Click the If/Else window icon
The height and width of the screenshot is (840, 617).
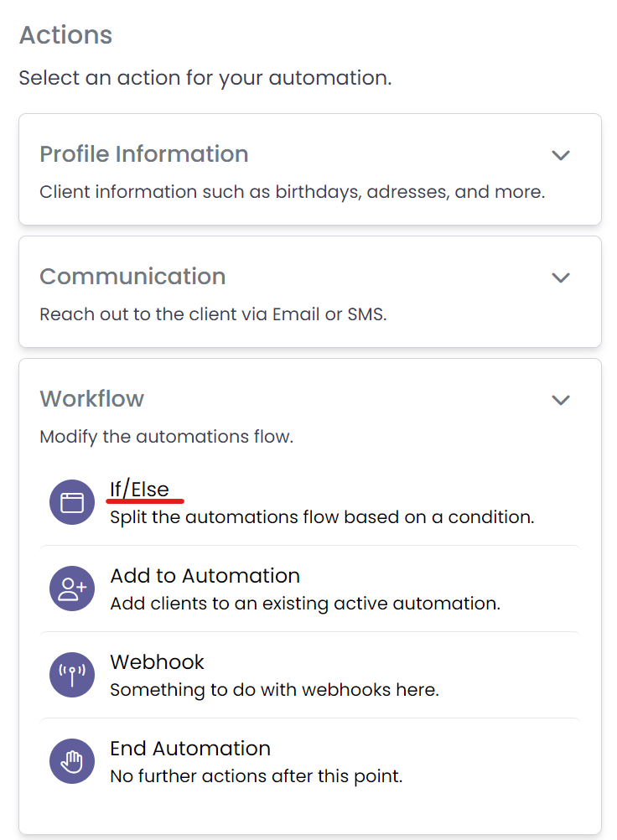click(72, 502)
